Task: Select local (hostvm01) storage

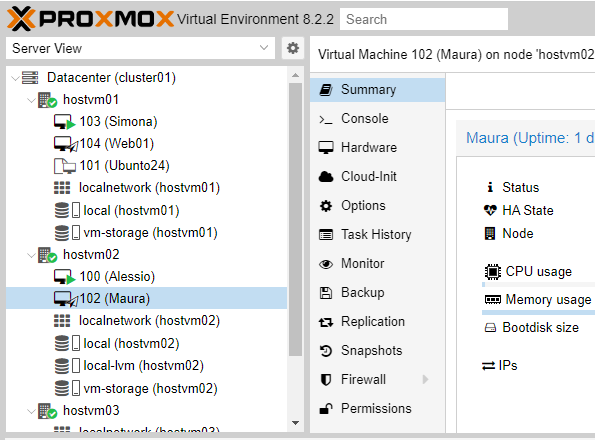Action: [x=131, y=211]
